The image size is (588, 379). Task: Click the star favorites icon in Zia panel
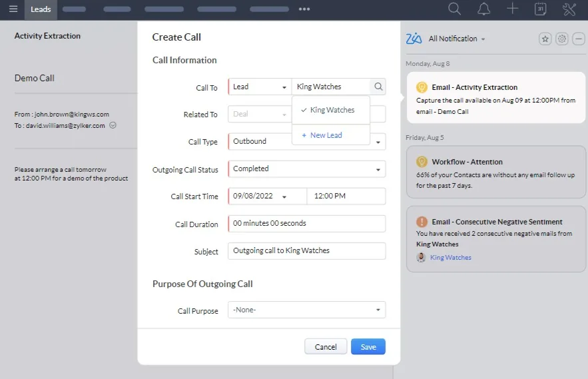pyautogui.click(x=545, y=39)
